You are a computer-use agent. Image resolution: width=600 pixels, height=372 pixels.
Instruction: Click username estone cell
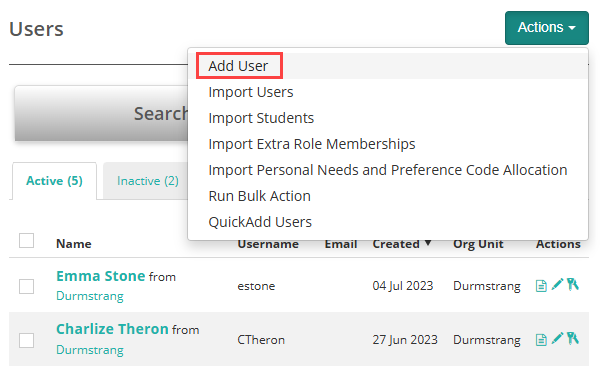[x=256, y=286]
